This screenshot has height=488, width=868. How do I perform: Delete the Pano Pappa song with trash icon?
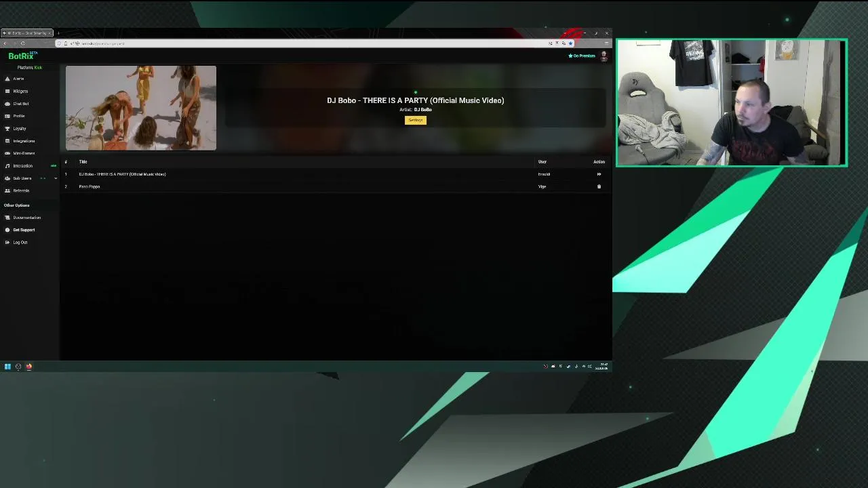point(599,186)
